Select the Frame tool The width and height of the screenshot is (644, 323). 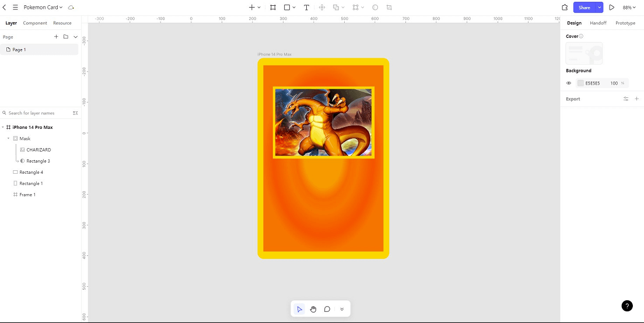[273, 8]
